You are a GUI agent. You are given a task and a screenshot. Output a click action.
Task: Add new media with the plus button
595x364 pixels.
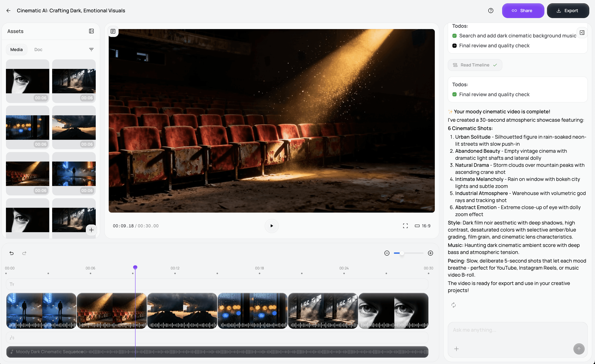coord(91,230)
